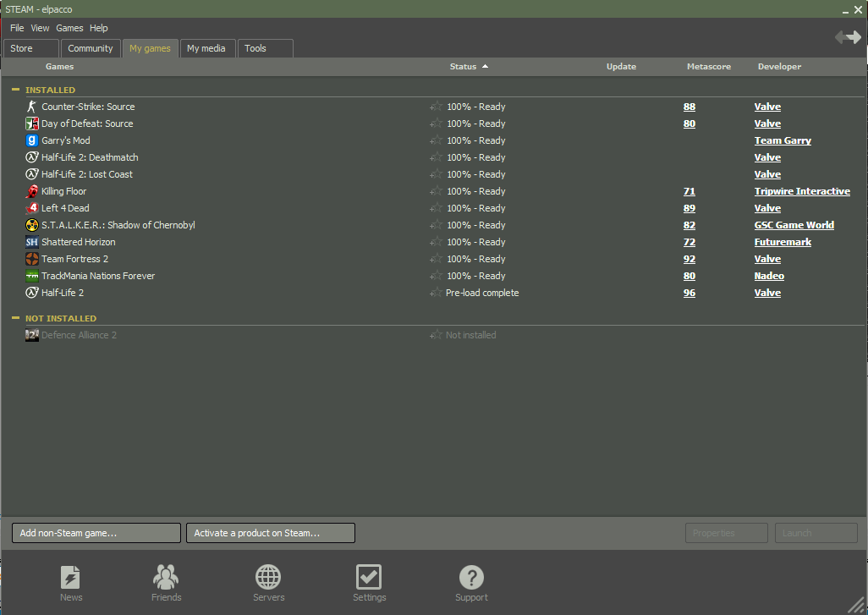The height and width of the screenshot is (615, 868).
Task: Toggle favorite star for Half-Life 2
Action: [437, 293]
